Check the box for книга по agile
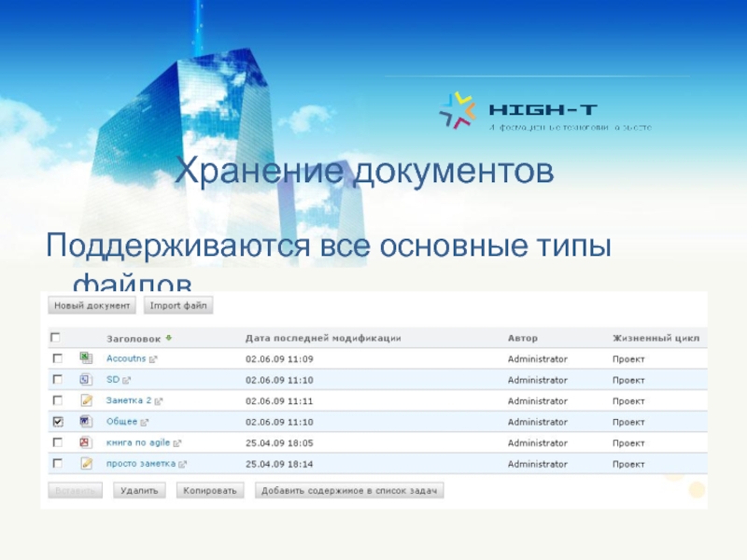 point(58,441)
